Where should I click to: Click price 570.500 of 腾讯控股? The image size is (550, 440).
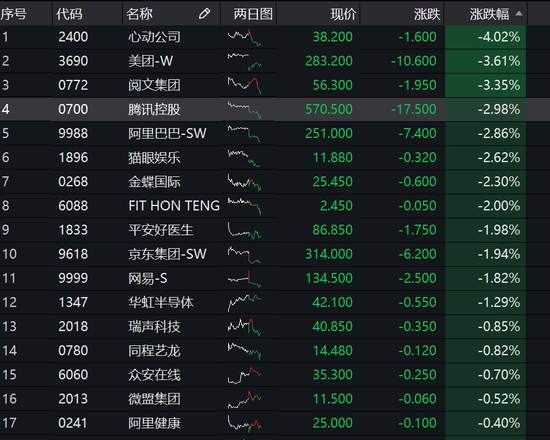coord(329,109)
